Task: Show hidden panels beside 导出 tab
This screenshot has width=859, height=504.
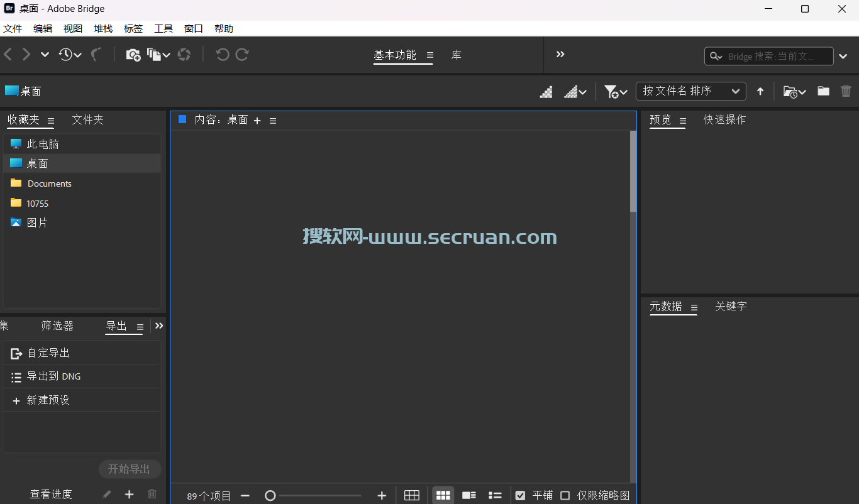Action: [x=159, y=326]
